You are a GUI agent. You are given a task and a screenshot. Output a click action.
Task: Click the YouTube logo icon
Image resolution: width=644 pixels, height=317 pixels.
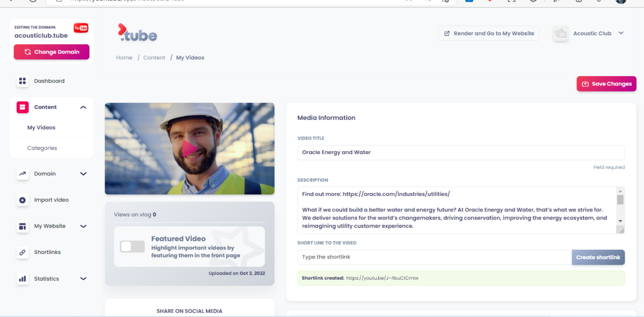pos(81,28)
